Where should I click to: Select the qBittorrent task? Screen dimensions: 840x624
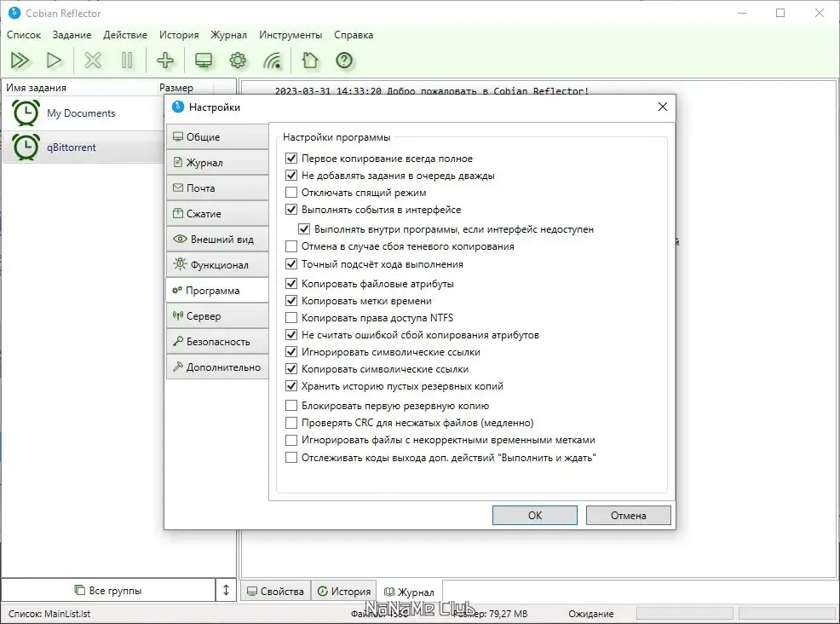(83, 147)
